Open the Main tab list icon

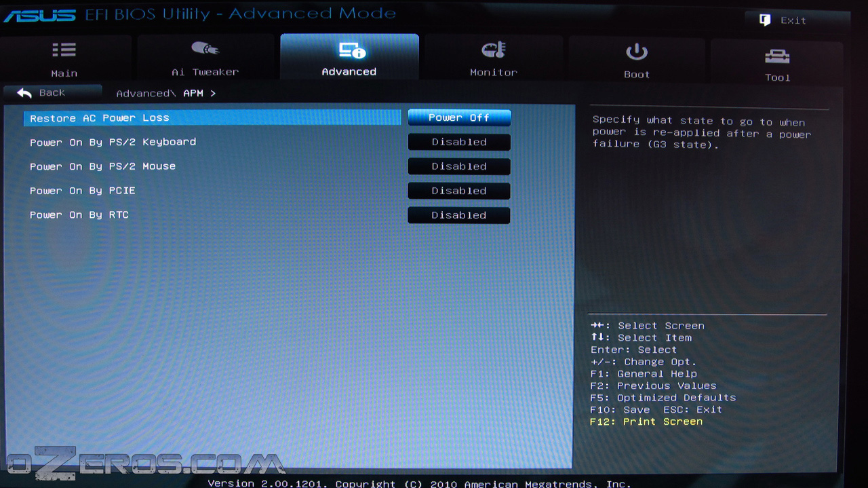pos(64,50)
